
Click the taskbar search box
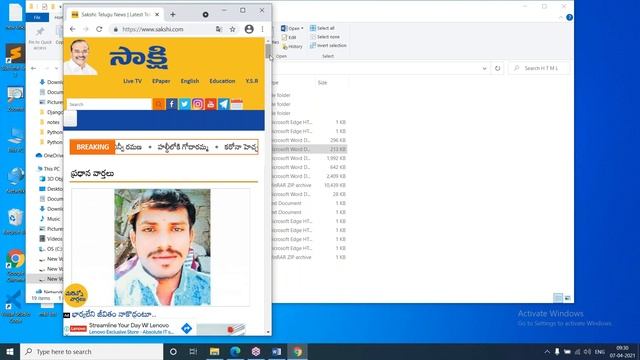[92, 351]
